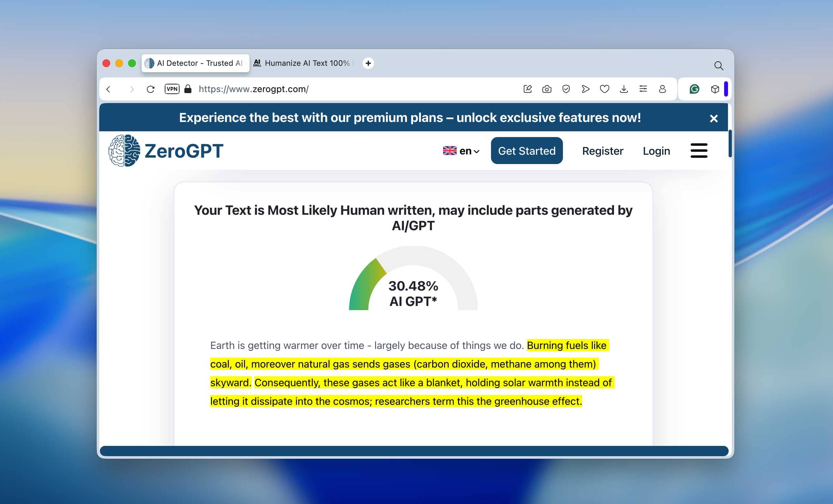Screen dimensions: 833x504
Task: Click the browser snapshot camera icon
Action: pyautogui.click(x=547, y=89)
